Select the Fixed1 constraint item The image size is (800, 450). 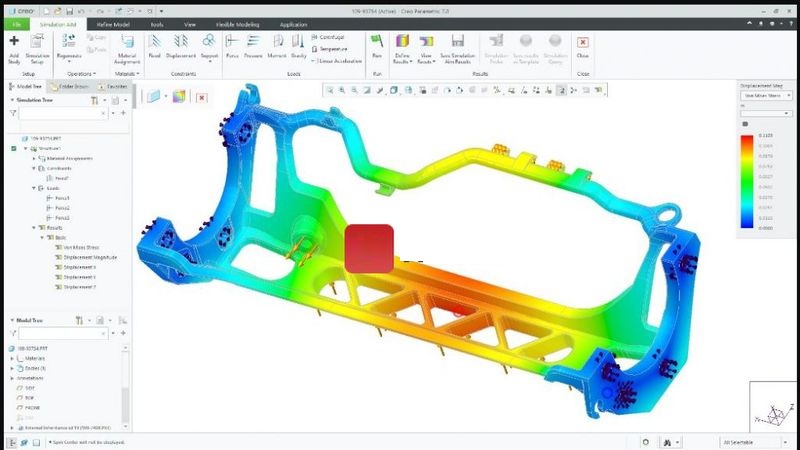coord(58,179)
